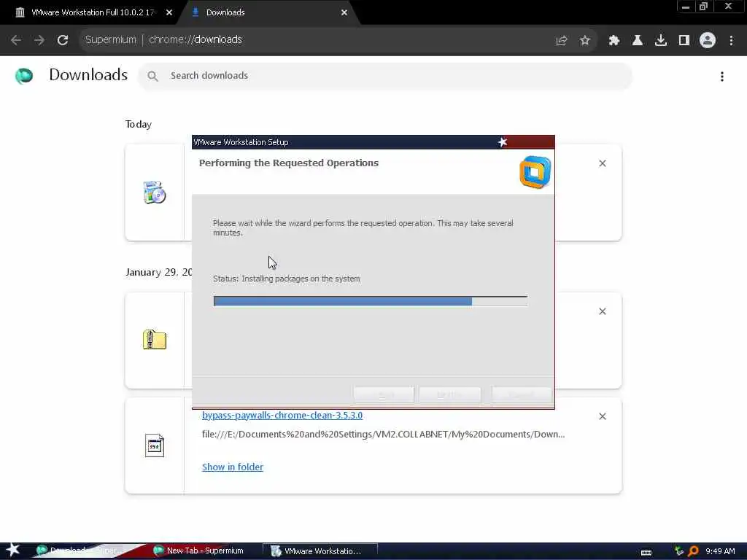This screenshot has height=560, width=747.
Task: Click the Today date heading
Action: [x=139, y=124]
